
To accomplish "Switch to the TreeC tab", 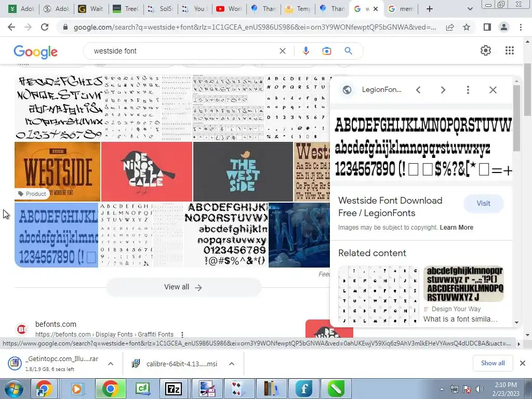I will point(126,9).
